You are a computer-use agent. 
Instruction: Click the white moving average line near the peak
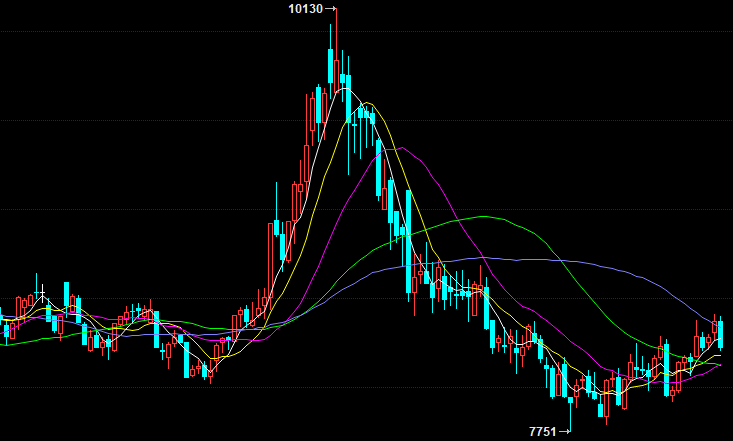[x=345, y=90]
